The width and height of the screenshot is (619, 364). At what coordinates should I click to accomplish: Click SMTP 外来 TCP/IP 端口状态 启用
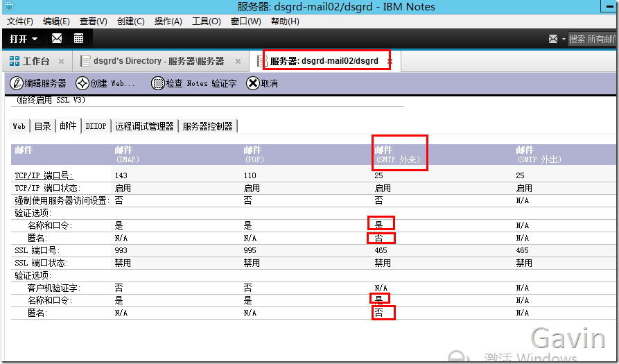click(383, 188)
